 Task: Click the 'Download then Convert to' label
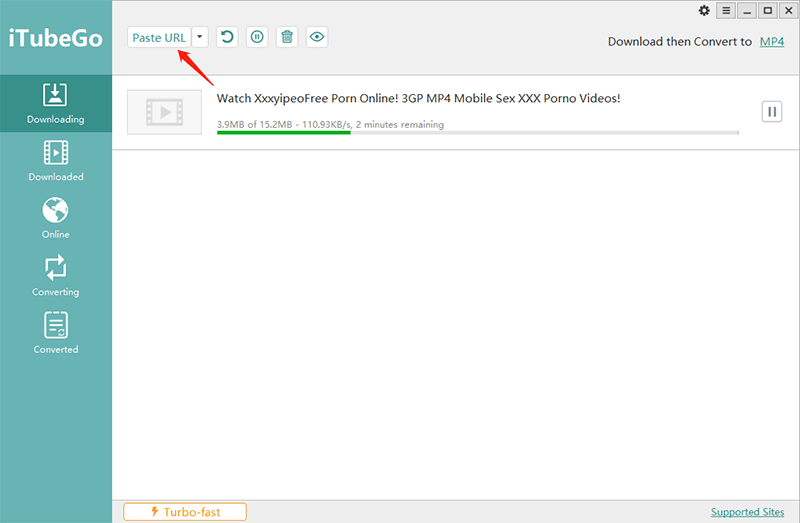click(680, 42)
